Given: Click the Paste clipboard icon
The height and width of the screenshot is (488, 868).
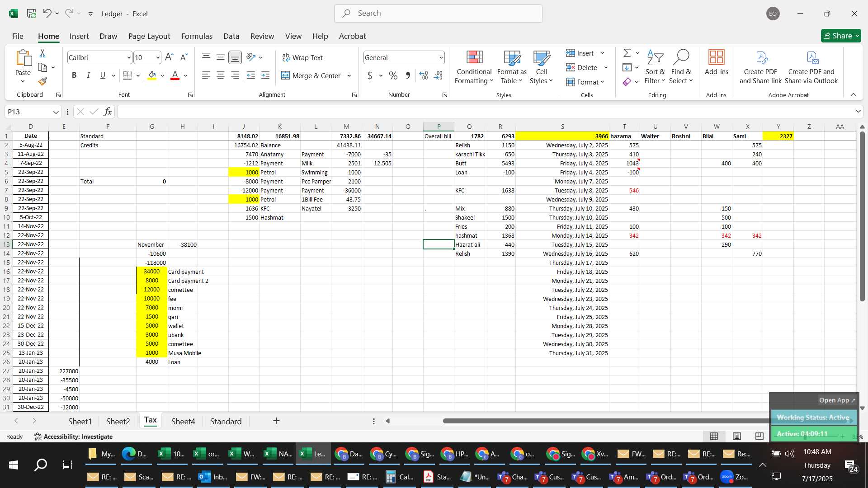Looking at the screenshot, I should 23,59.
